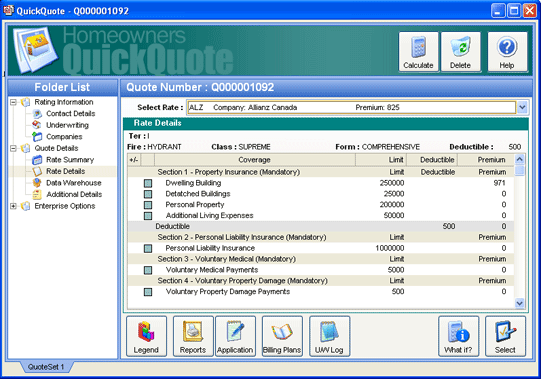Toggle the Detatched Buildings coverage box
The image size is (541, 379).
148,194
